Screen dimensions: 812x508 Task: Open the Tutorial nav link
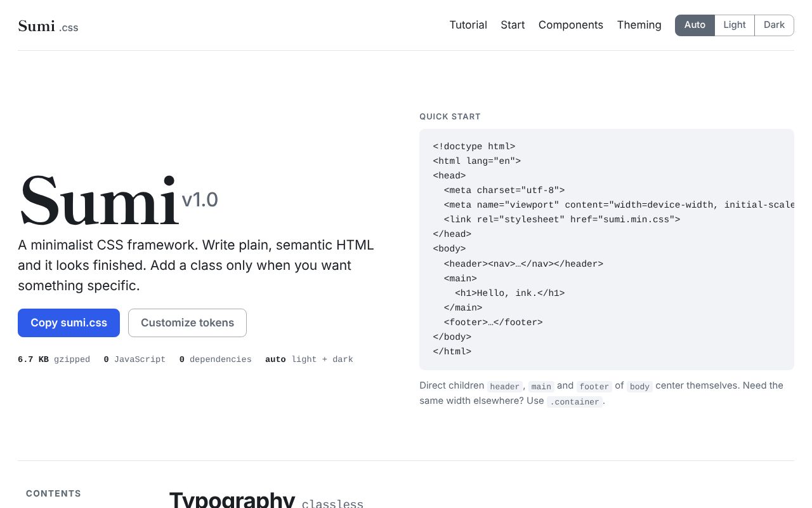(468, 25)
